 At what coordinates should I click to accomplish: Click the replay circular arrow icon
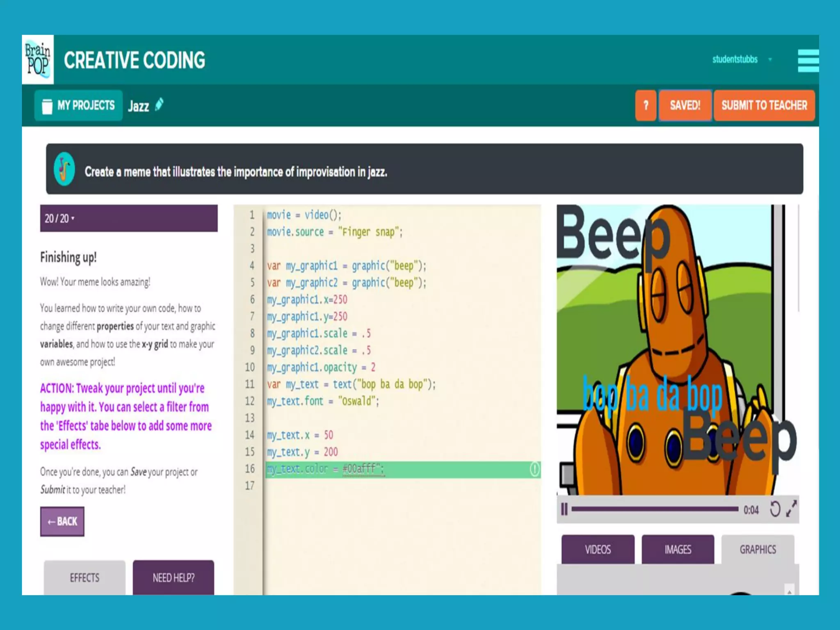coord(775,509)
